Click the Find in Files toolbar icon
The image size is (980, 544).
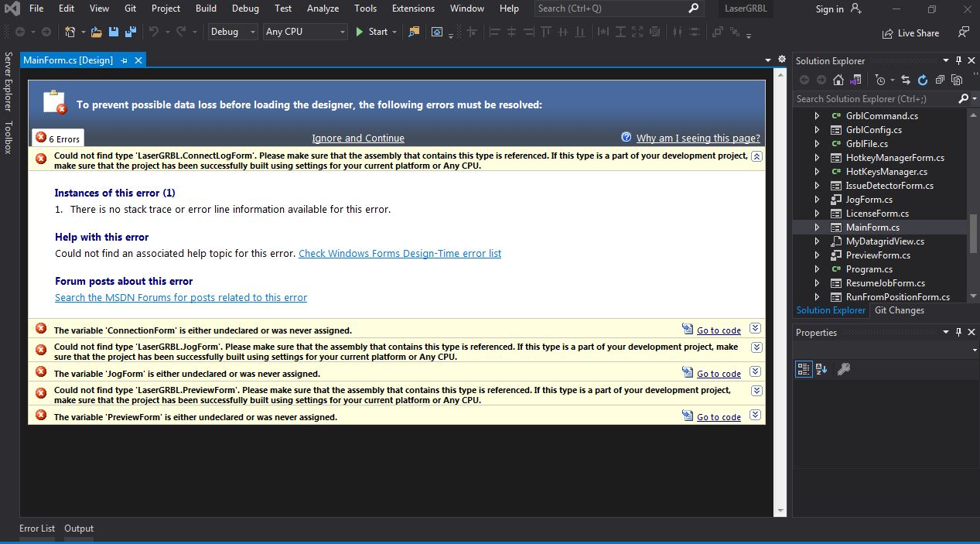(x=414, y=32)
